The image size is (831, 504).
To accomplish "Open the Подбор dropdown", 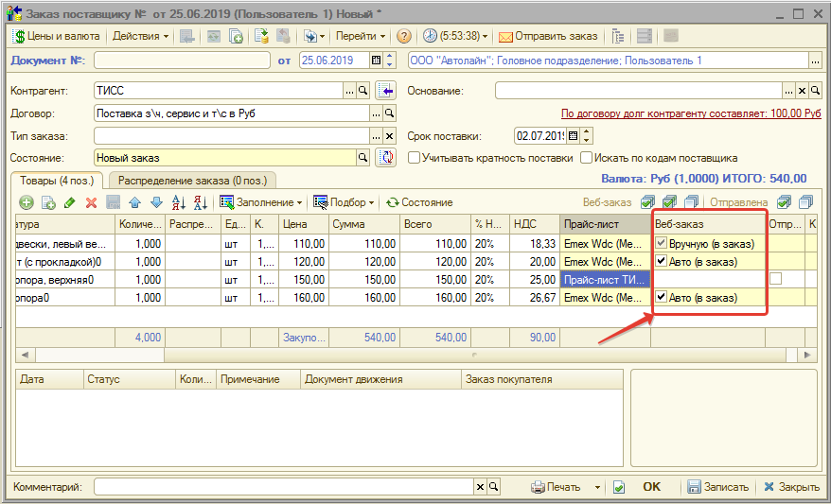I will pyautogui.click(x=344, y=202).
